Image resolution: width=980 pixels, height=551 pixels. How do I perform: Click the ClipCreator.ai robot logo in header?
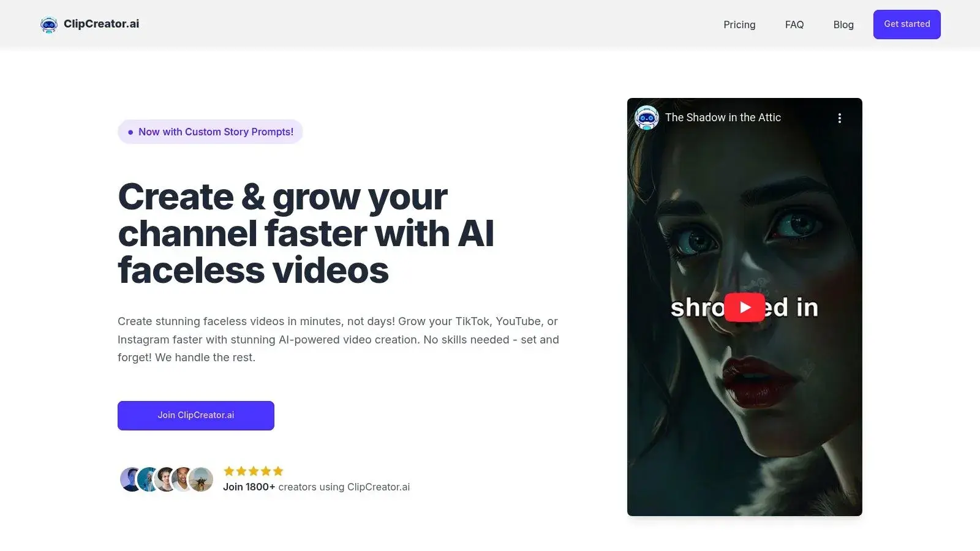click(48, 24)
